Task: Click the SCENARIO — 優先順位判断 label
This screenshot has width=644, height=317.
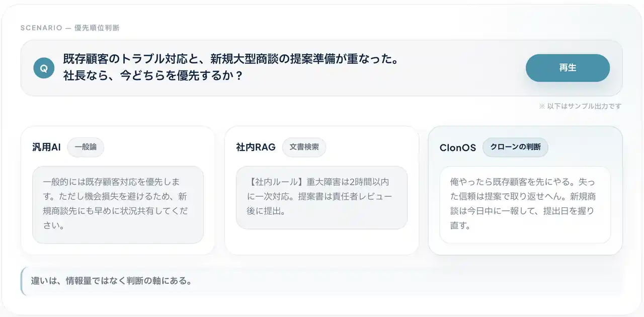Action: tap(70, 28)
